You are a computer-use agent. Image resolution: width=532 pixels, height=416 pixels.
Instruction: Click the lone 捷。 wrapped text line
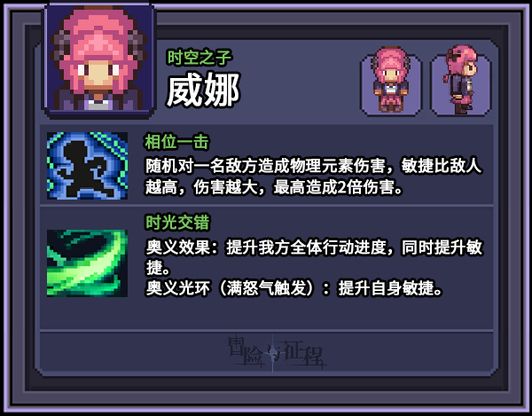click(158, 268)
